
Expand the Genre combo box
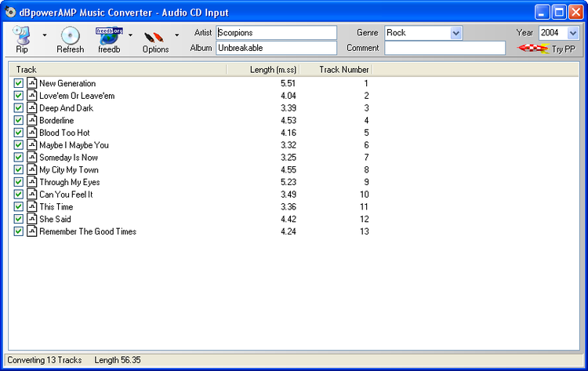pos(456,33)
